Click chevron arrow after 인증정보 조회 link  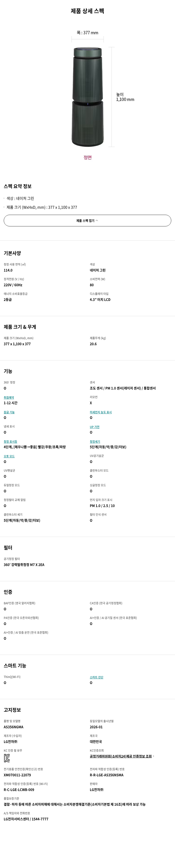pyautogui.click(x=154, y=756)
